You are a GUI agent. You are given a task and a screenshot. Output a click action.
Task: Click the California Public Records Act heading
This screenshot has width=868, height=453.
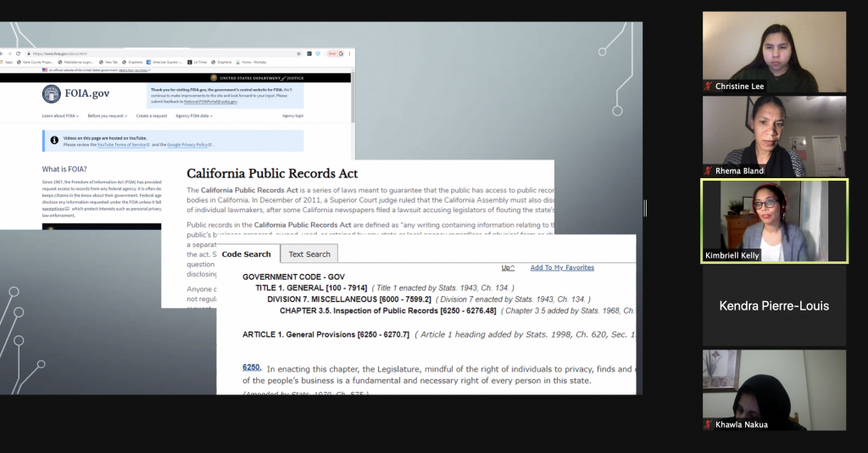tap(272, 173)
